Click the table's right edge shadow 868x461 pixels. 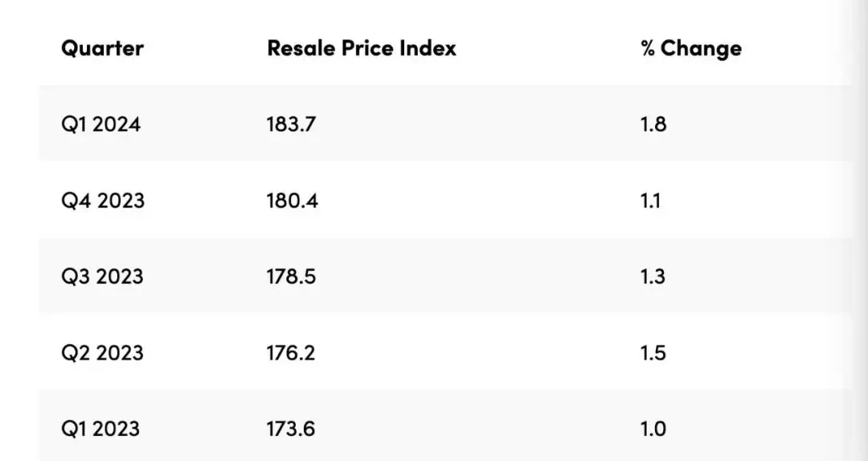(x=859, y=230)
